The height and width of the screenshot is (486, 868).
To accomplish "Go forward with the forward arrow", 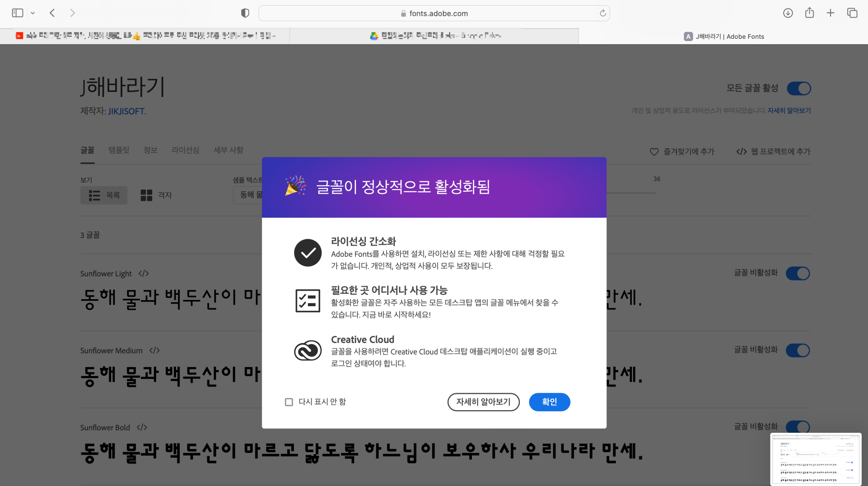I will [72, 13].
